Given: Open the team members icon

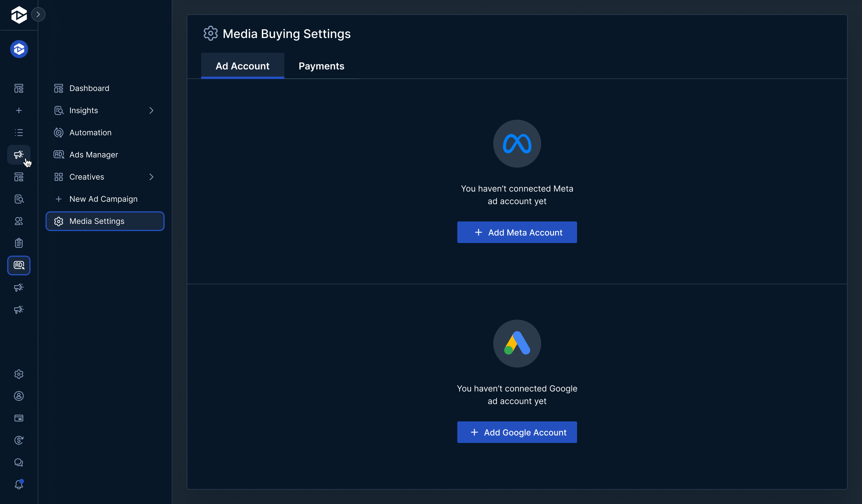Looking at the screenshot, I should 19,221.
